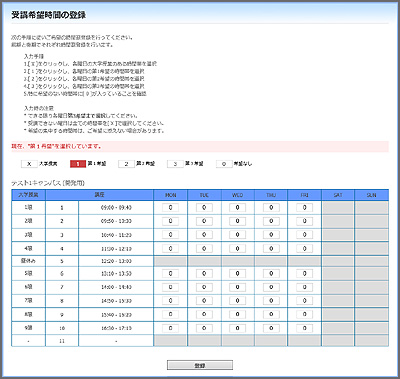Screen dimensions: 400x379
Task: Set the MON cell of the 2限 row
Action: click(x=170, y=221)
